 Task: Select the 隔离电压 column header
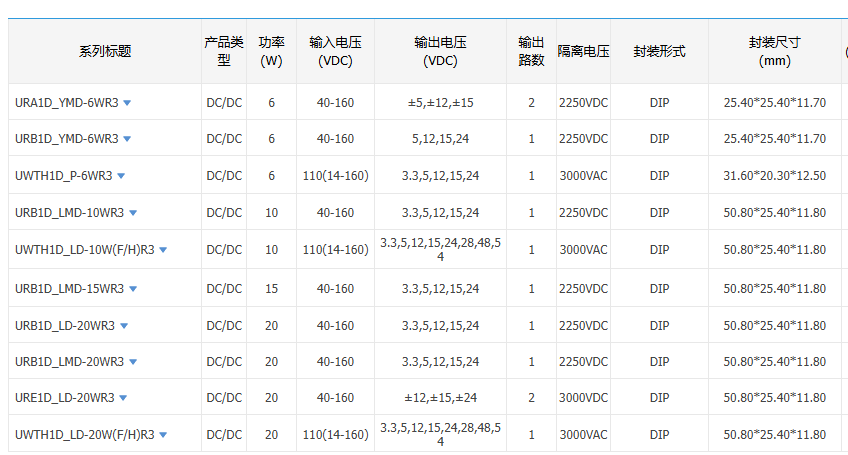[x=583, y=52]
